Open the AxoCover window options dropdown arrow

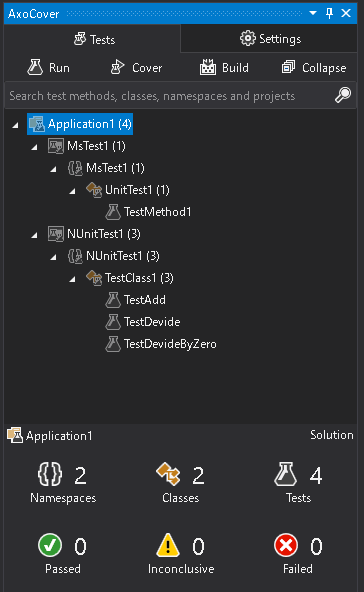313,13
